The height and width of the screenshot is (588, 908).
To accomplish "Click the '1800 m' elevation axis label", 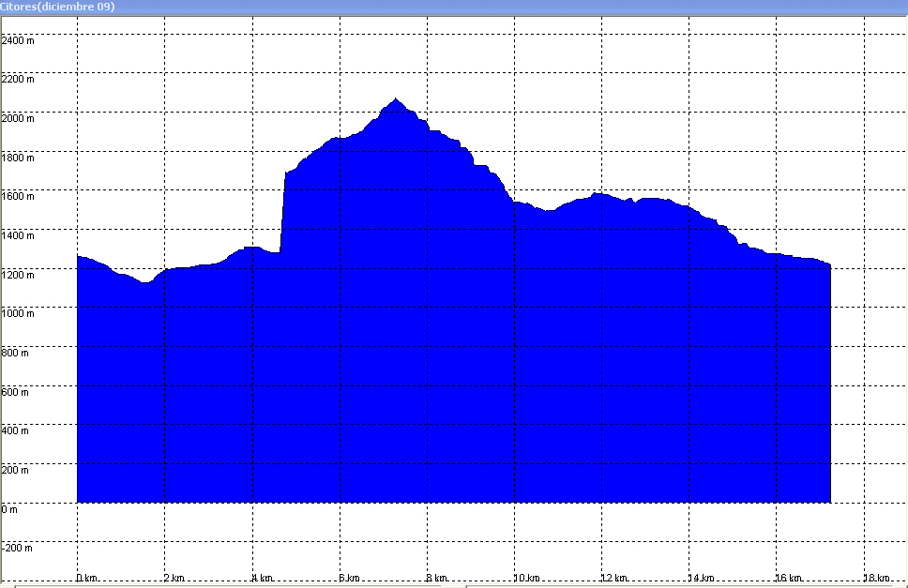I will [18, 158].
